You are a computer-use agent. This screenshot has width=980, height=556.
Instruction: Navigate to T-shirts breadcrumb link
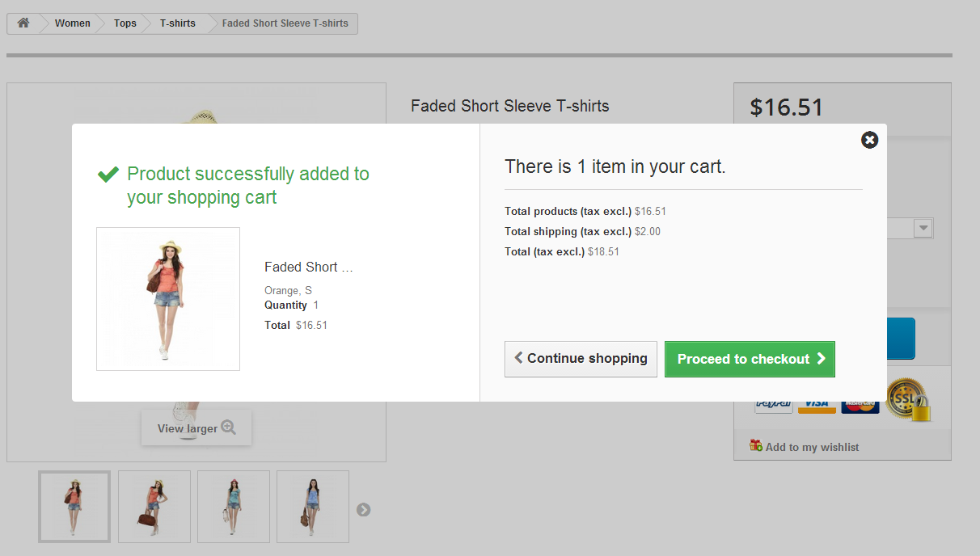(178, 23)
